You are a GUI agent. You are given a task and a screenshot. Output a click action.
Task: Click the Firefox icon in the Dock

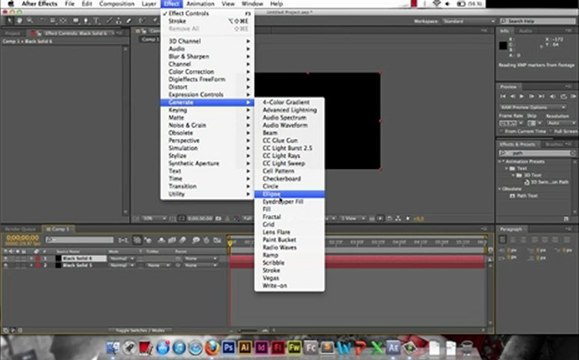click(x=212, y=347)
